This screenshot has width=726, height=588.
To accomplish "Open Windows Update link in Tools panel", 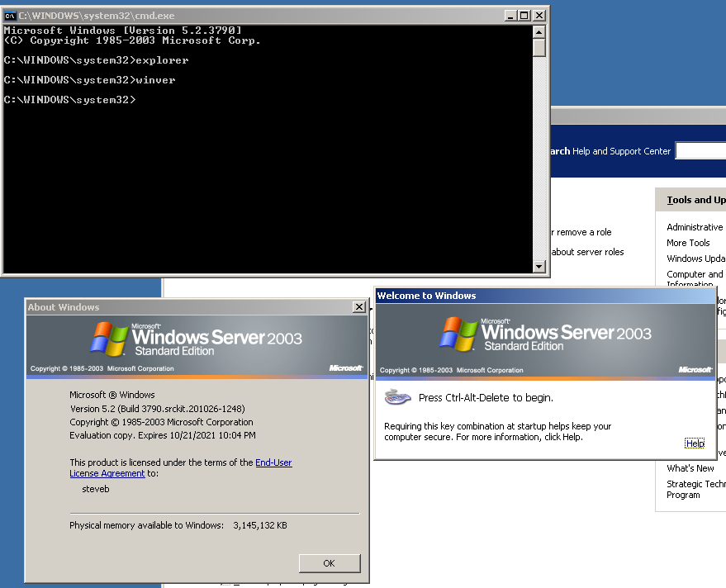I will coord(696,258).
